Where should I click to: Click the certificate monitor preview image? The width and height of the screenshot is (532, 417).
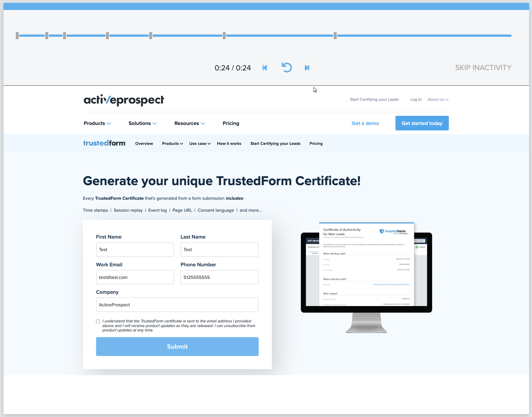pyautogui.click(x=366, y=277)
